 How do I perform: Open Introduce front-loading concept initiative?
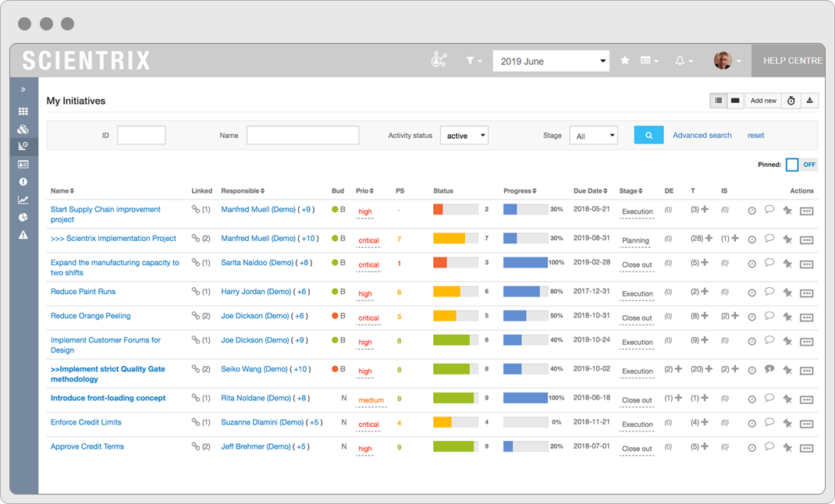coord(108,398)
